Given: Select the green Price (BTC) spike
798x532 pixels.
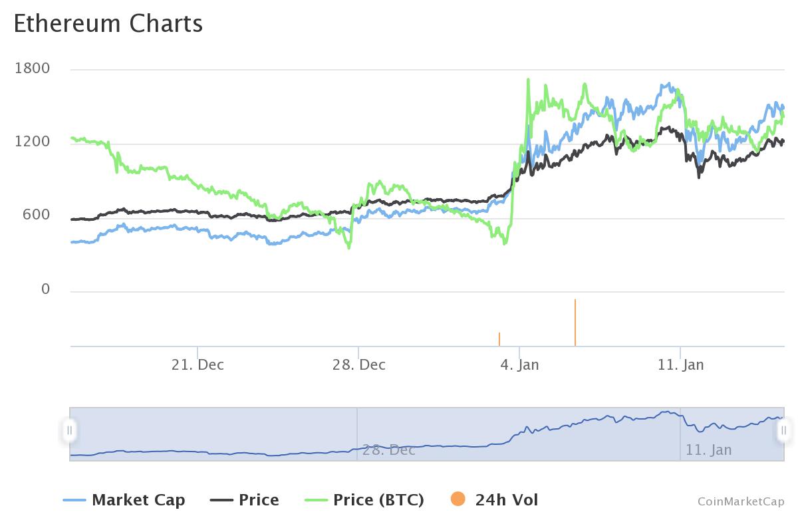Looking at the screenshot, I should (x=527, y=80).
